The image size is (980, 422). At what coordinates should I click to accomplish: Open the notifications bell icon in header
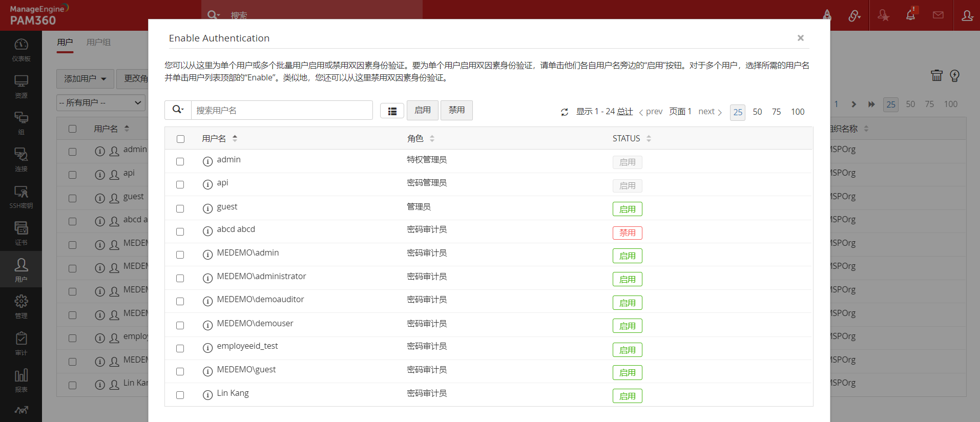[911, 15]
